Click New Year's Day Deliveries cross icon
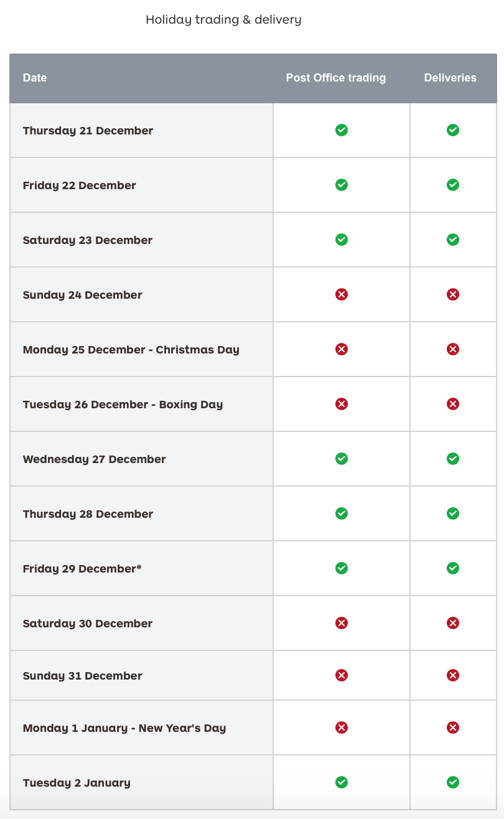This screenshot has height=819, width=504. pos(453,728)
